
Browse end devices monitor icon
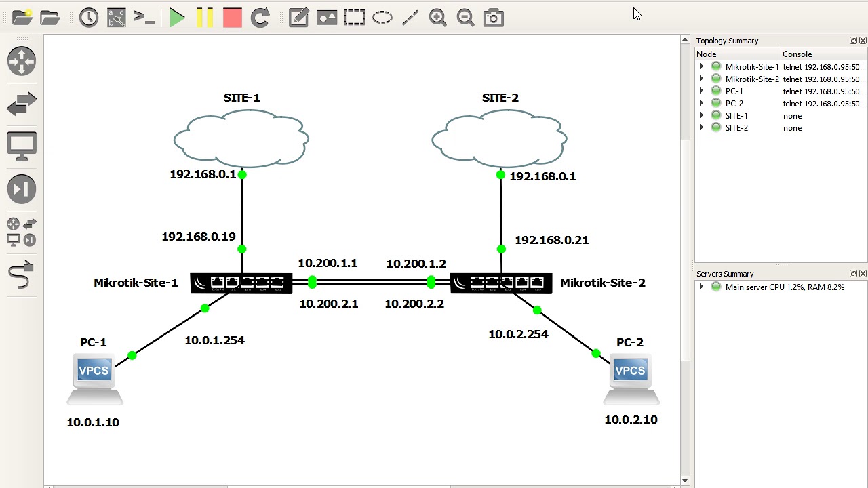pos(22,146)
